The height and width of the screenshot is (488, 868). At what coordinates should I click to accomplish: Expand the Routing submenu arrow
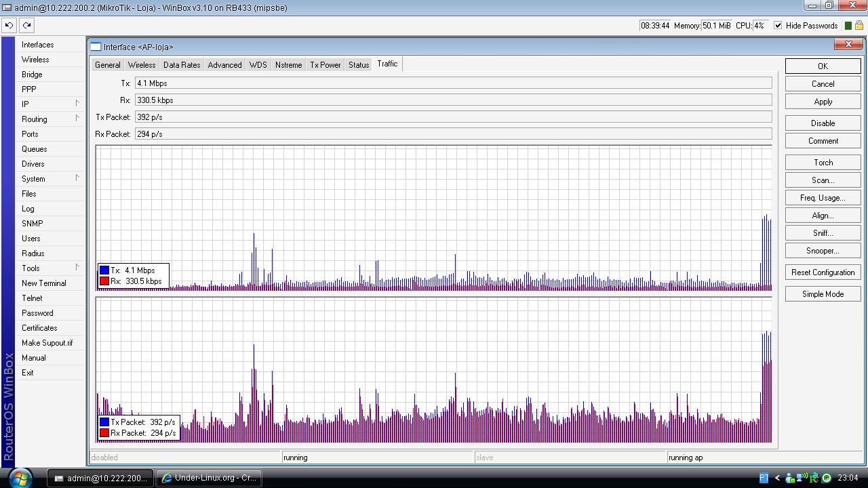pos(77,119)
